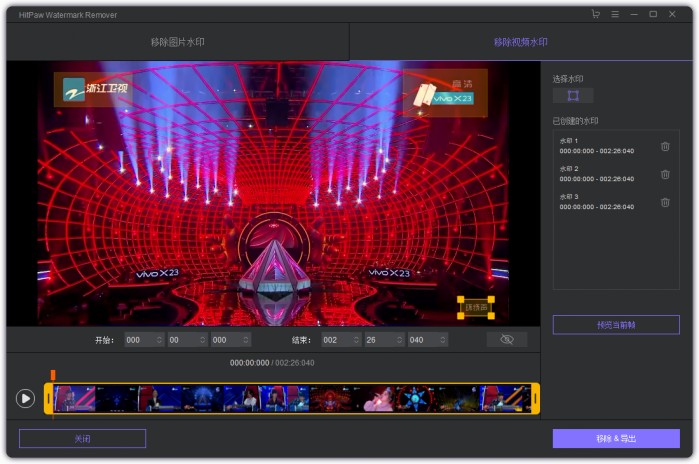Click the 预览当前帧 preview button
The width and height of the screenshot is (699, 464).
616,325
